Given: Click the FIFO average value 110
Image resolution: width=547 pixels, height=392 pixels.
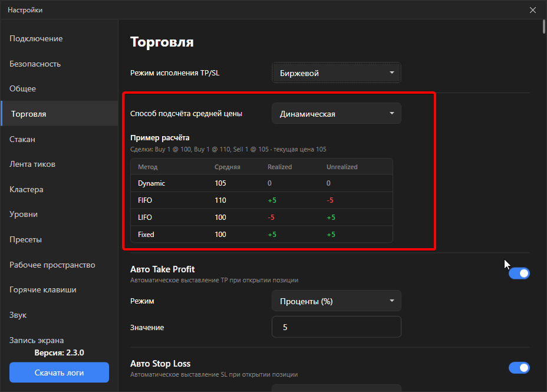Looking at the screenshot, I should coord(220,200).
